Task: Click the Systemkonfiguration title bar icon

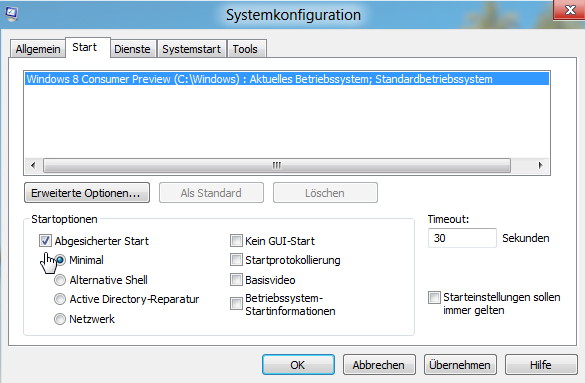Action: pos(11,14)
